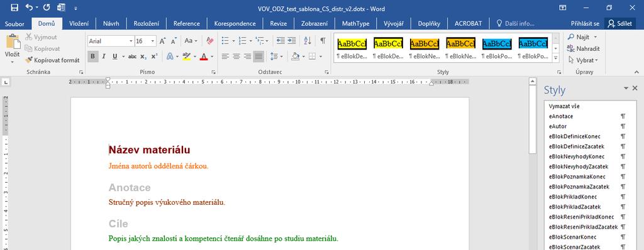This screenshot has height=250, width=644.
Task: Apply a bulleted list
Action: coord(225,41)
